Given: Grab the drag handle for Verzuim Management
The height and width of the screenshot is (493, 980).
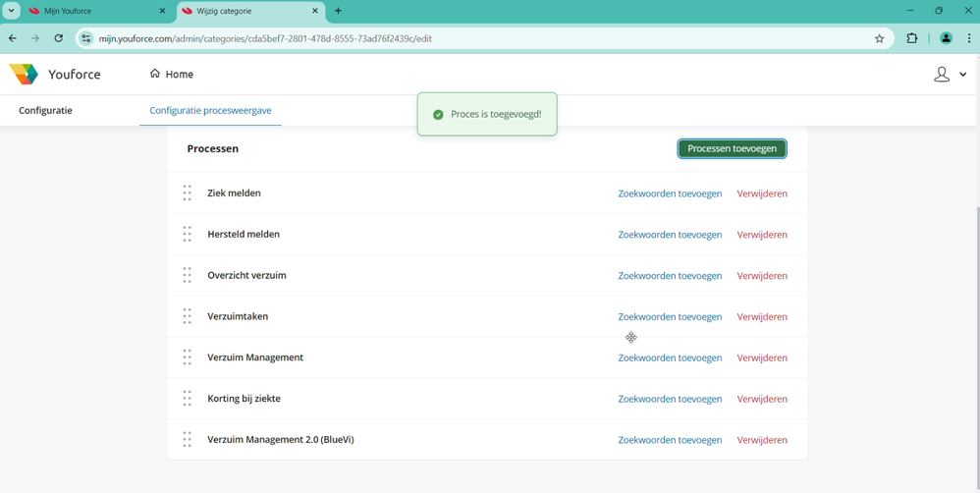Looking at the screenshot, I should click(x=187, y=357).
